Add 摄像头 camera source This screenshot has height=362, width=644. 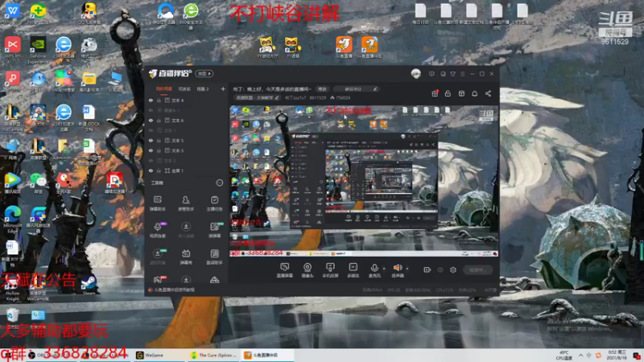coord(308,270)
